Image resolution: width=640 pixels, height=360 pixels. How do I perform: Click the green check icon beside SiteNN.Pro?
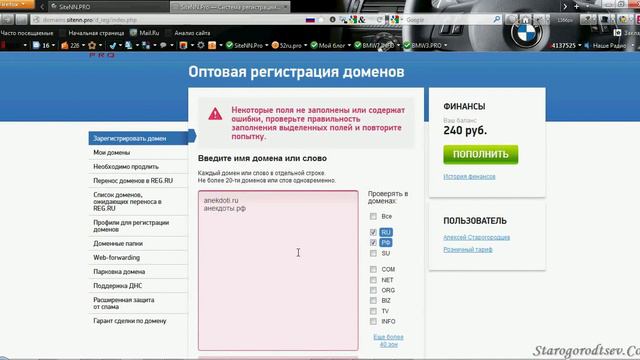229,45
